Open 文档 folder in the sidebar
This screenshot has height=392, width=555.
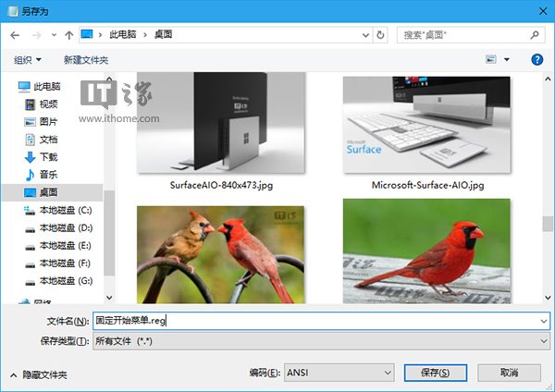tap(42, 140)
